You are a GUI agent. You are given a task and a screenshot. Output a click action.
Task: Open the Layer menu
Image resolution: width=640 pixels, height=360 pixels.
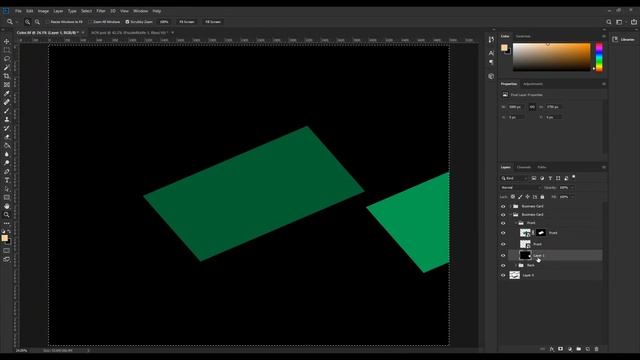point(58,11)
